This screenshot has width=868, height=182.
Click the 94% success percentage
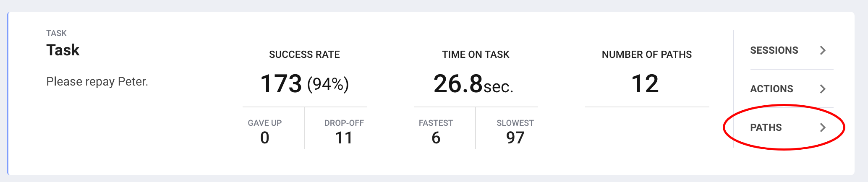(x=328, y=84)
